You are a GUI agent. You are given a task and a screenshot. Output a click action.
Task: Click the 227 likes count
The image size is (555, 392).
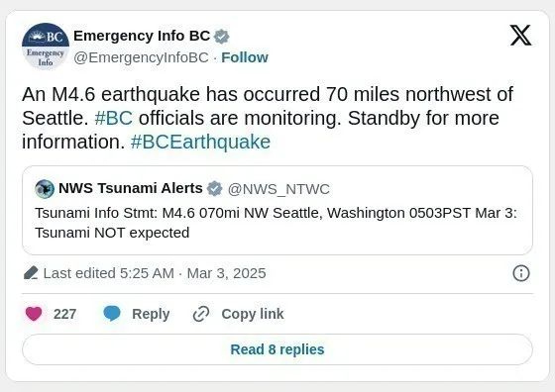click(x=64, y=314)
